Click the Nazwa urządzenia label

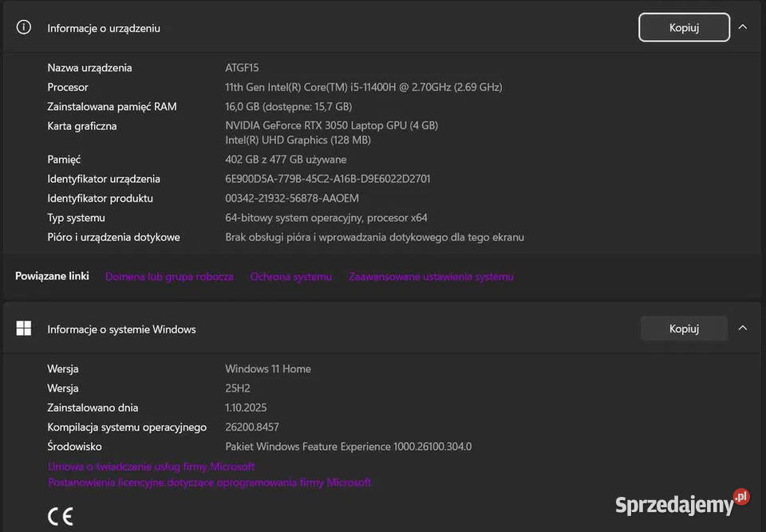pyautogui.click(x=89, y=68)
